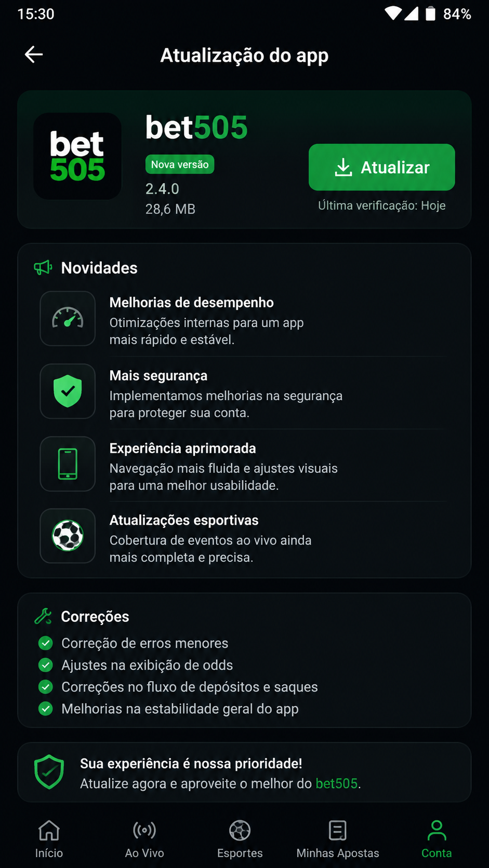Tap the battery status icon
The image size is (489, 868).
tap(430, 13)
